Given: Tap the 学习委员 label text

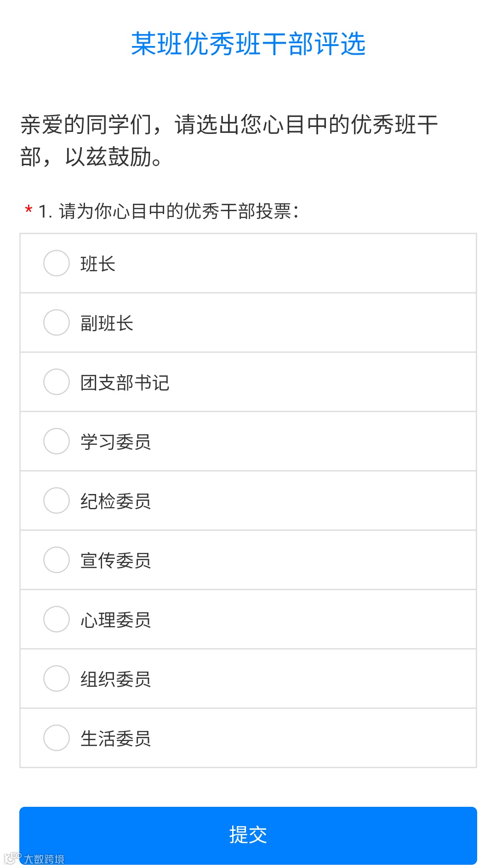Looking at the screenshot, I should point(115,442).
